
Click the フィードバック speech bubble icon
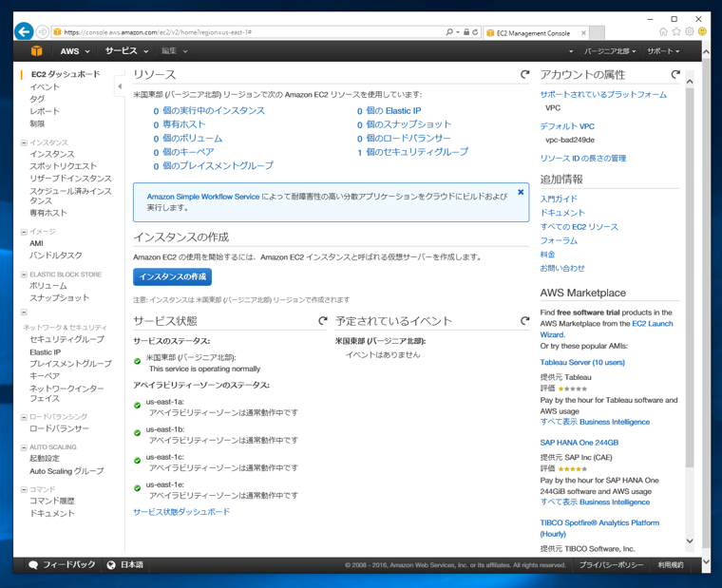33,565
